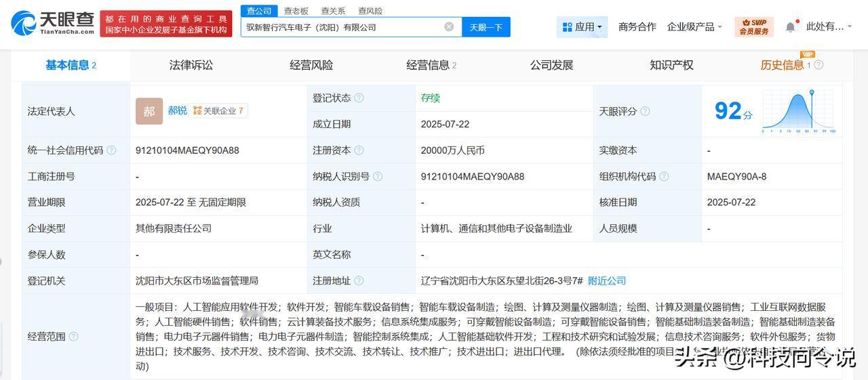
Task: Click the 关联企业 7 tag
Action: click(x=218, y=110)
